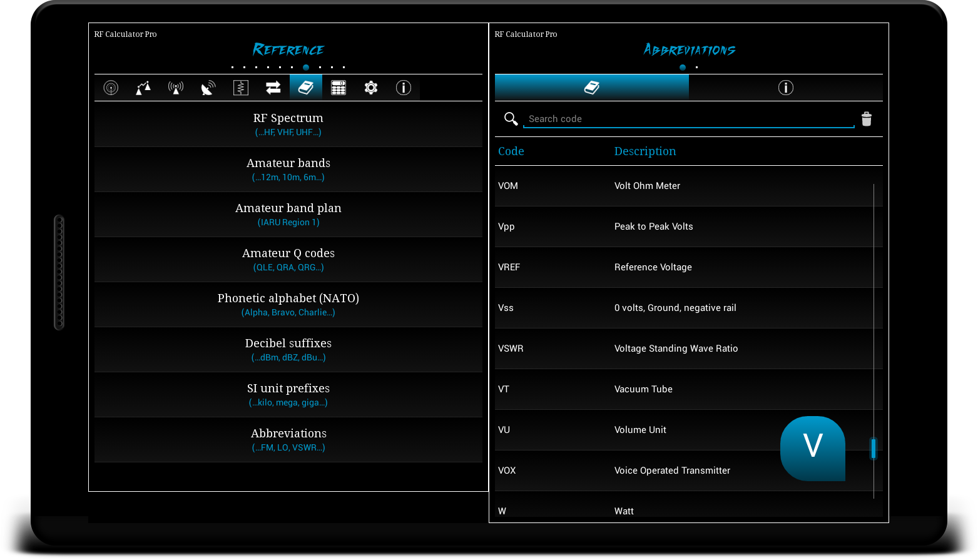Open Amateur Q codes list
This screenshot has width=978, height=560.
click(x=288, y=260)
